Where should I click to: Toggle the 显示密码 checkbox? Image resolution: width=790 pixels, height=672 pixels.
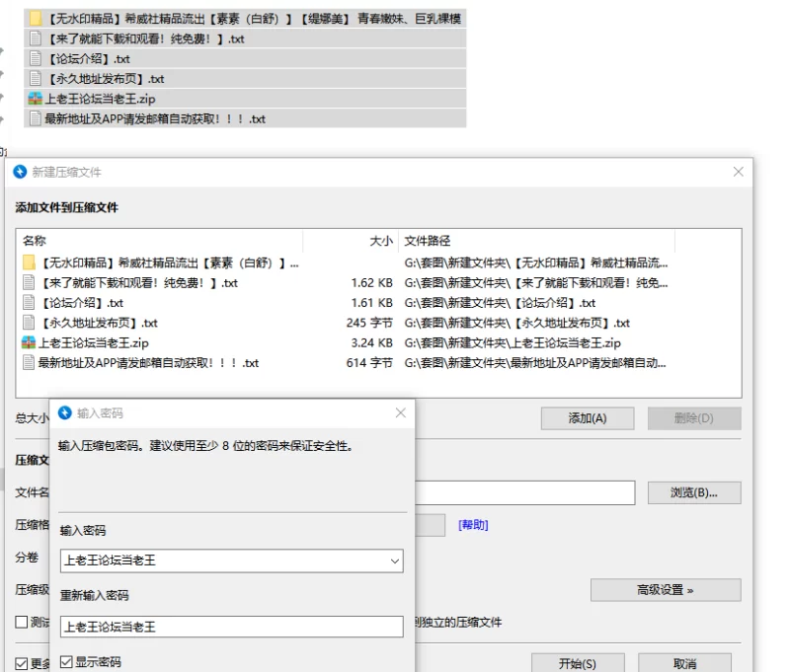click(66, 661)
